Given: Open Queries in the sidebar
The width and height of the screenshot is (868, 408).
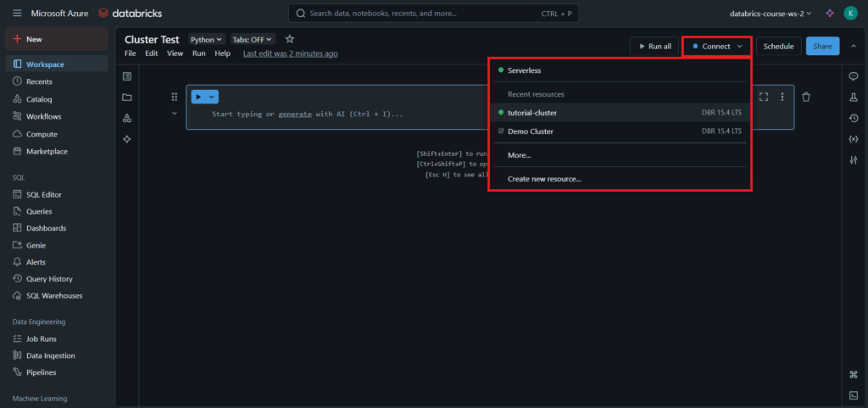Looking at the screenshot, I should (57, 211).
